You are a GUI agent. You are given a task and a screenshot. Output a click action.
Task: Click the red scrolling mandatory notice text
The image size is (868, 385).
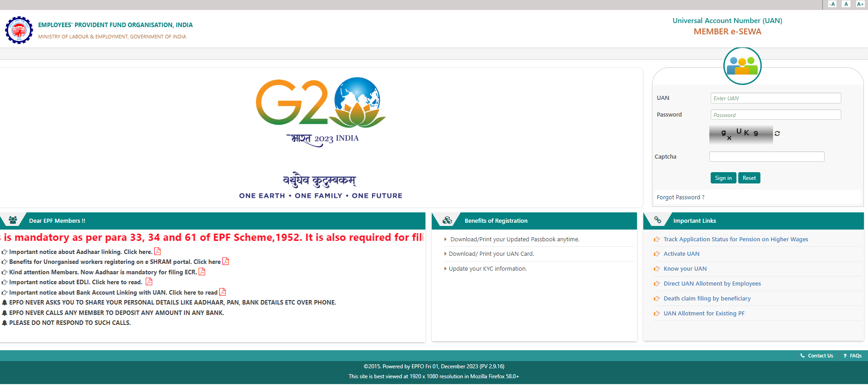click(212, 238)
